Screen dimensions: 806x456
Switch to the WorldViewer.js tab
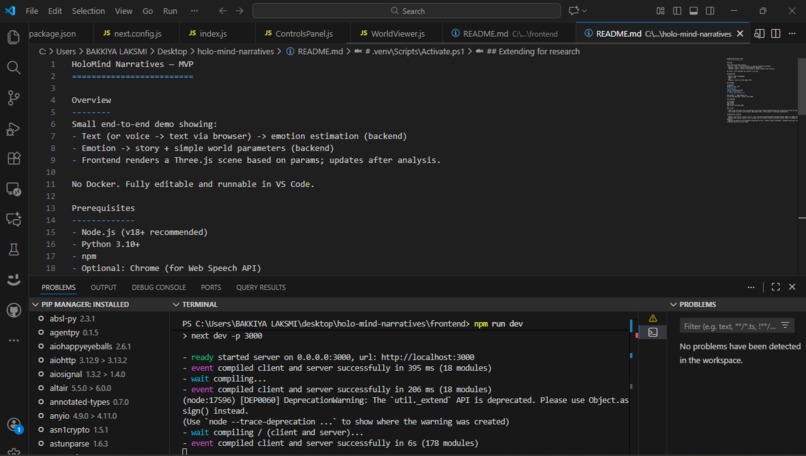tap(397, 33)
